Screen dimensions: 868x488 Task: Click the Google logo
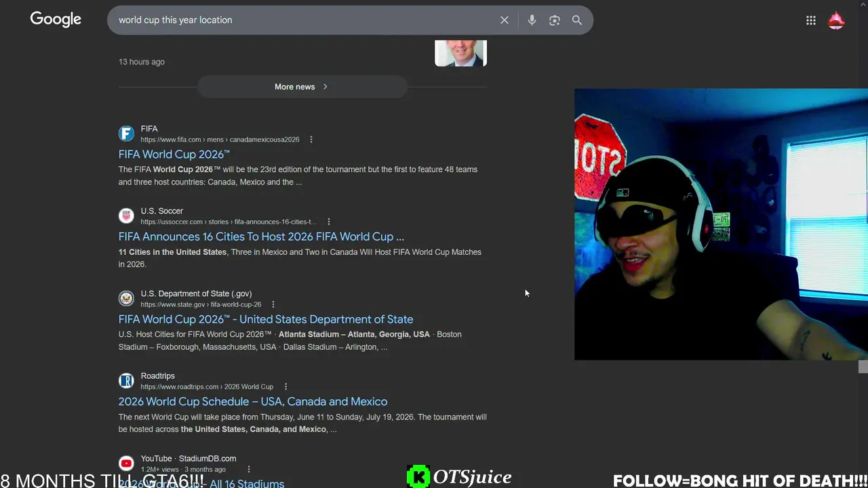tap(56, 20)
